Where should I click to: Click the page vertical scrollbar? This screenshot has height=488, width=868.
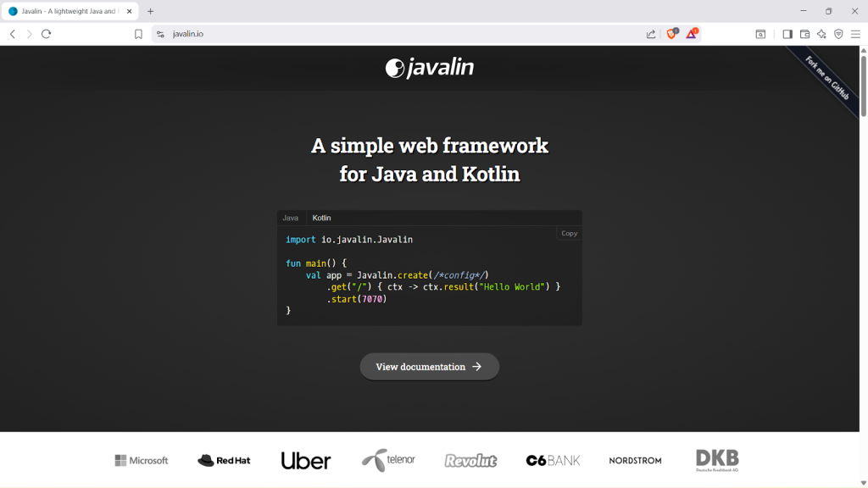pos(863,254)
